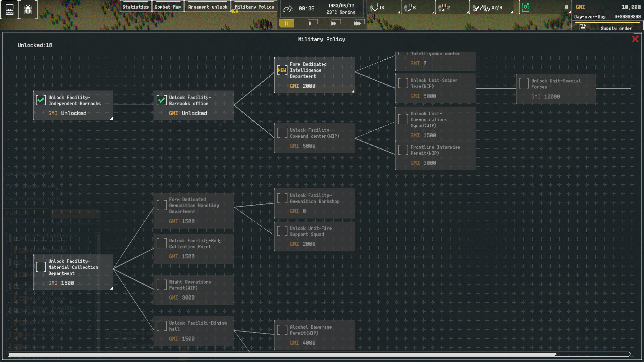644x362 pixels.
Task: Click the green salvage icon showing 0
Action: click(526, 7)
